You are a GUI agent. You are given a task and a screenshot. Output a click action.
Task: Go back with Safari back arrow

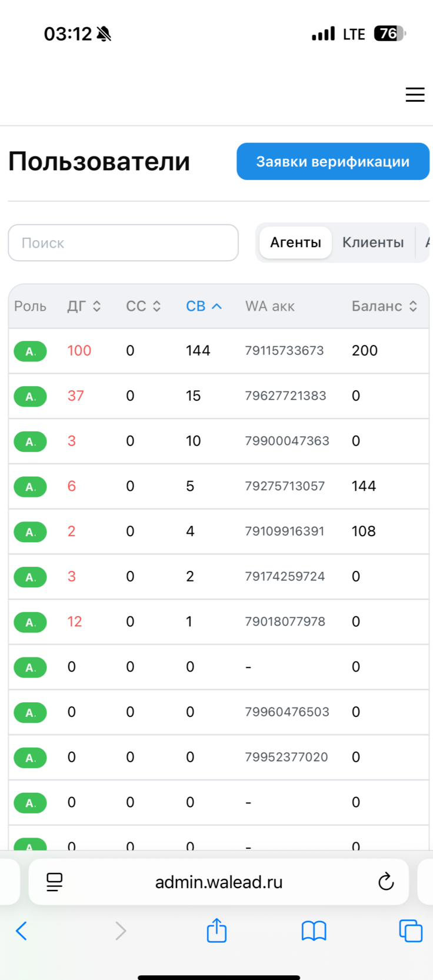click(x=22, y=931)
